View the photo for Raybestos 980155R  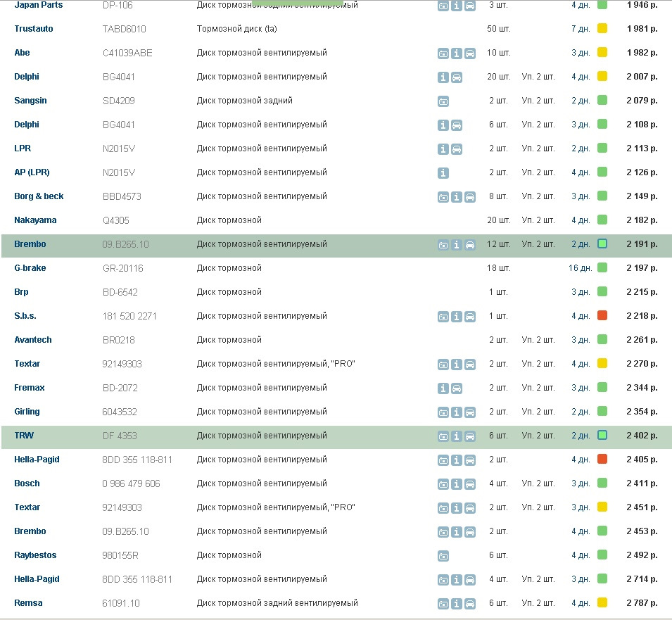point(443,556)
